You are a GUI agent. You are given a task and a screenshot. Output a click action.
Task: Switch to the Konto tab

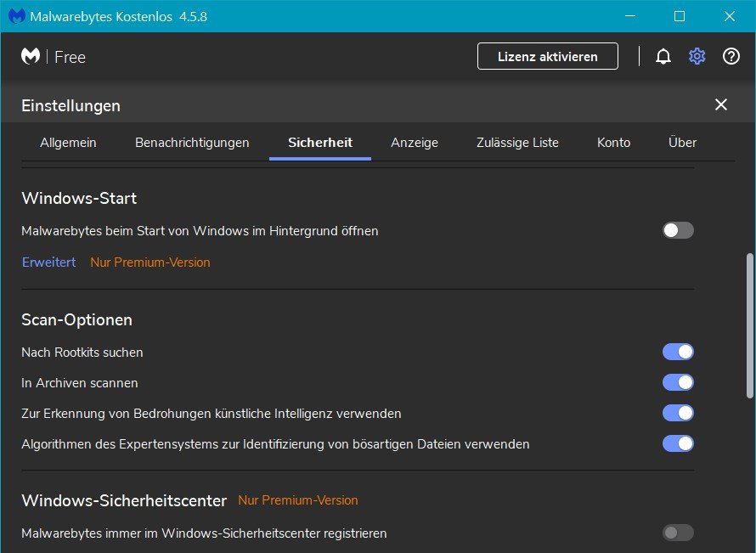(613, 143)
